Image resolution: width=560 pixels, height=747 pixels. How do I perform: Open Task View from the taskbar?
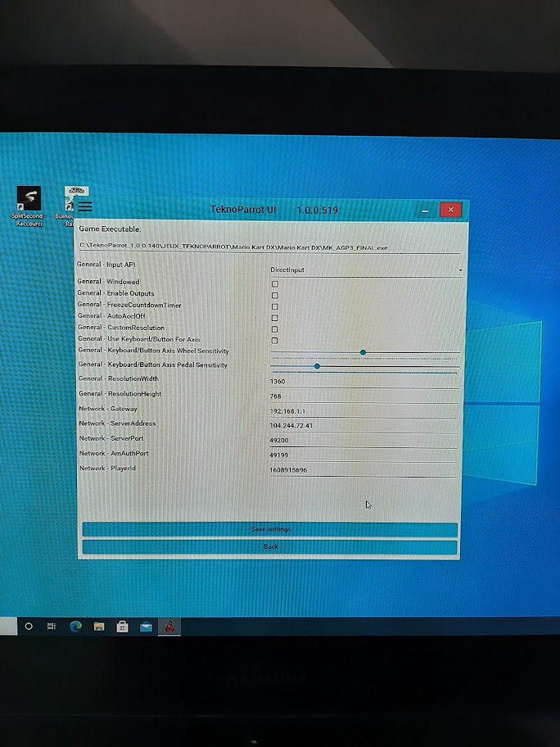(x=52, y=627)
